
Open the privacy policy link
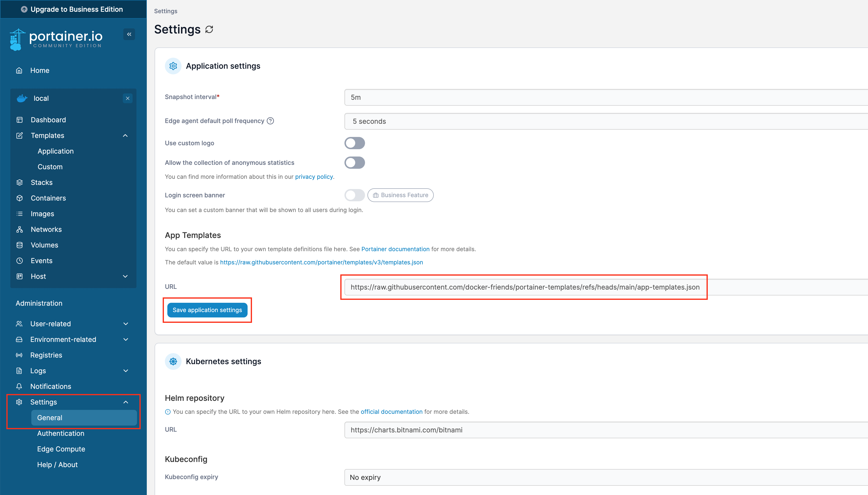[313, 177]
